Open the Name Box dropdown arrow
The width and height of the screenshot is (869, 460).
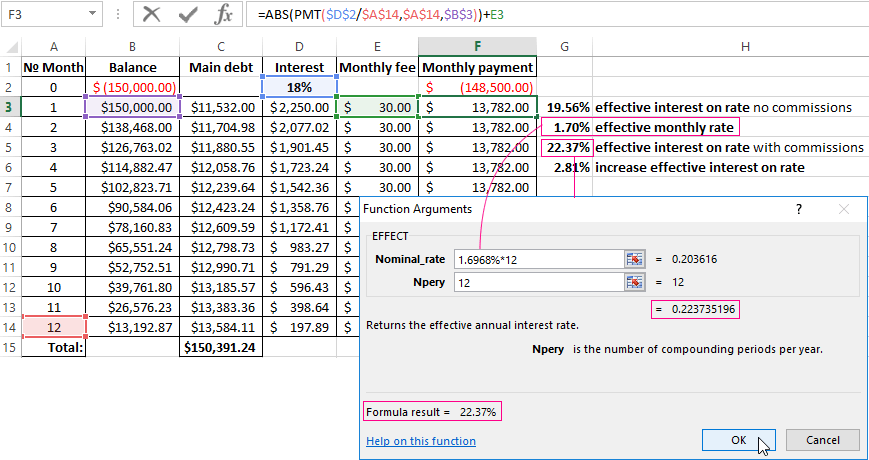(x=92, y=14)
